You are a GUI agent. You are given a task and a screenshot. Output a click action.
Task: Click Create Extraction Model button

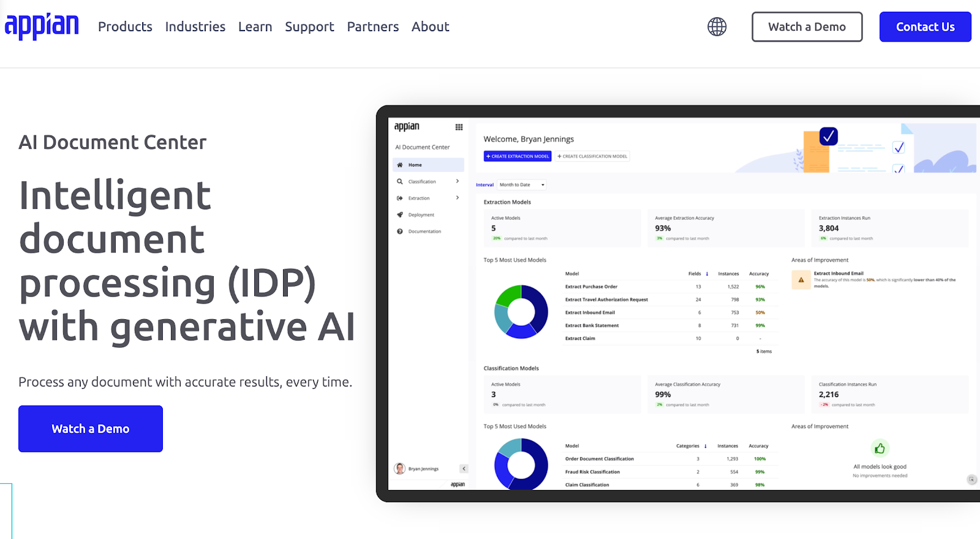(x=518, y=156)
